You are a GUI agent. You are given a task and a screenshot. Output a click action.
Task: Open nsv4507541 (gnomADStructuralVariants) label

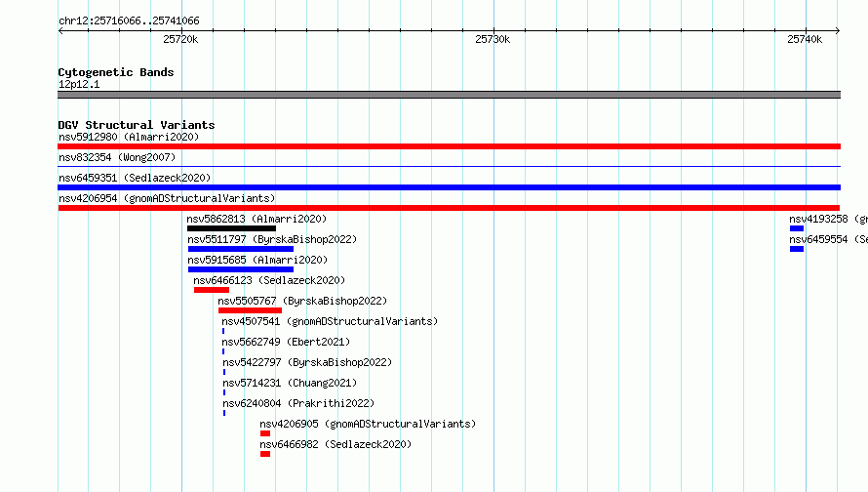coord(330,321)
